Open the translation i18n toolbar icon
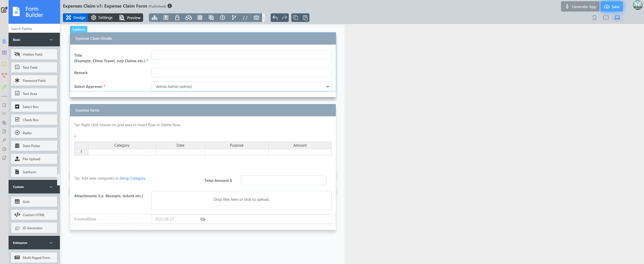The height and width of the screenshot is (264, 644). pos(211,18)
